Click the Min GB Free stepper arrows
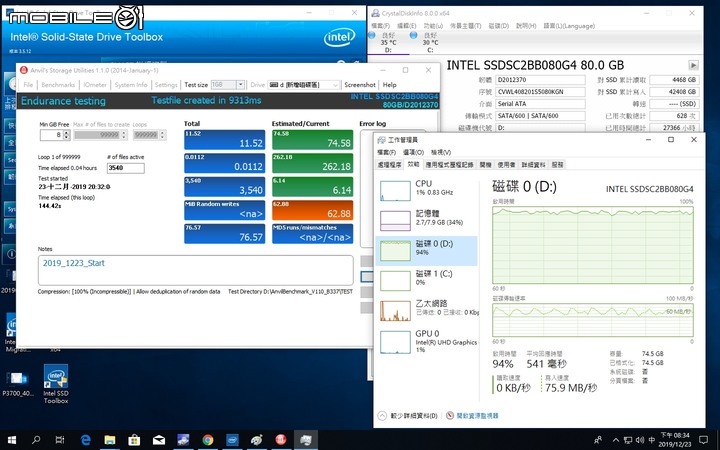 67,135
